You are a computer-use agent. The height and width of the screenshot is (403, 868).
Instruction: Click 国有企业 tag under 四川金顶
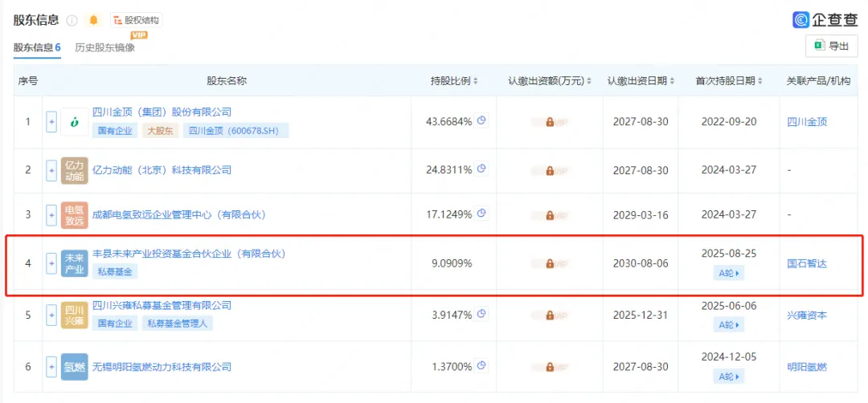(115, 131)
